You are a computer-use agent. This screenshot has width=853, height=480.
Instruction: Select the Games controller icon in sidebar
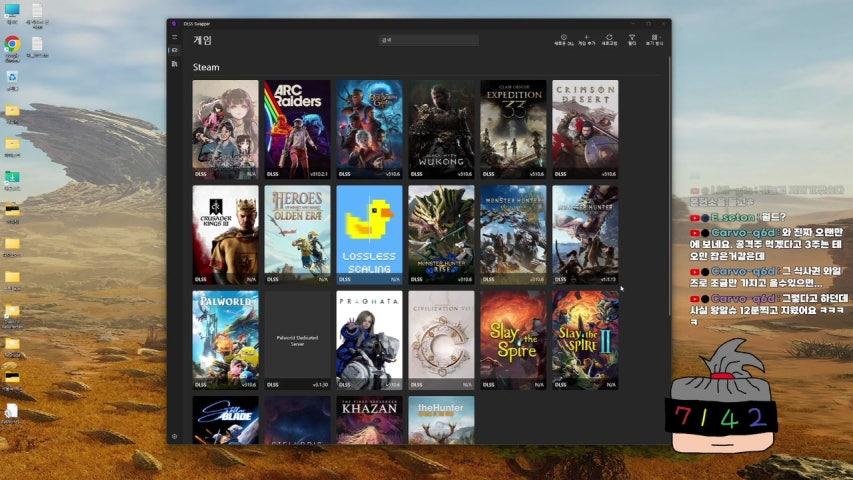coord(175,50)
